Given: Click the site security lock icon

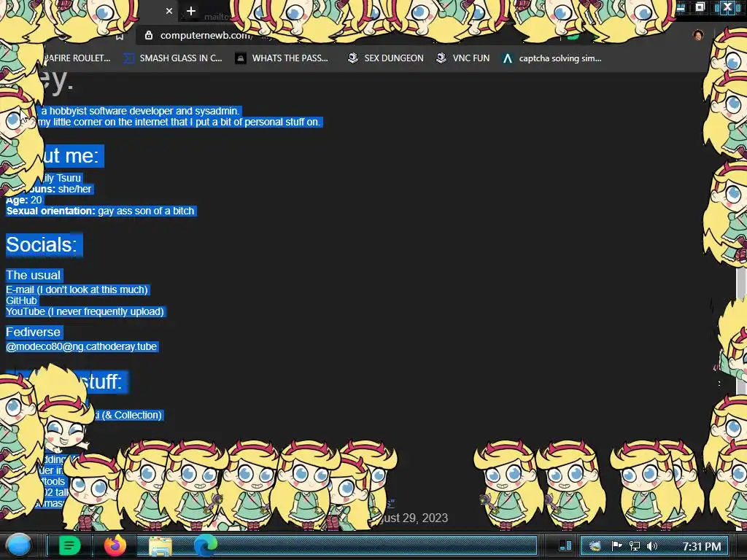Looking at the screenshot, I should pos(149,35).
